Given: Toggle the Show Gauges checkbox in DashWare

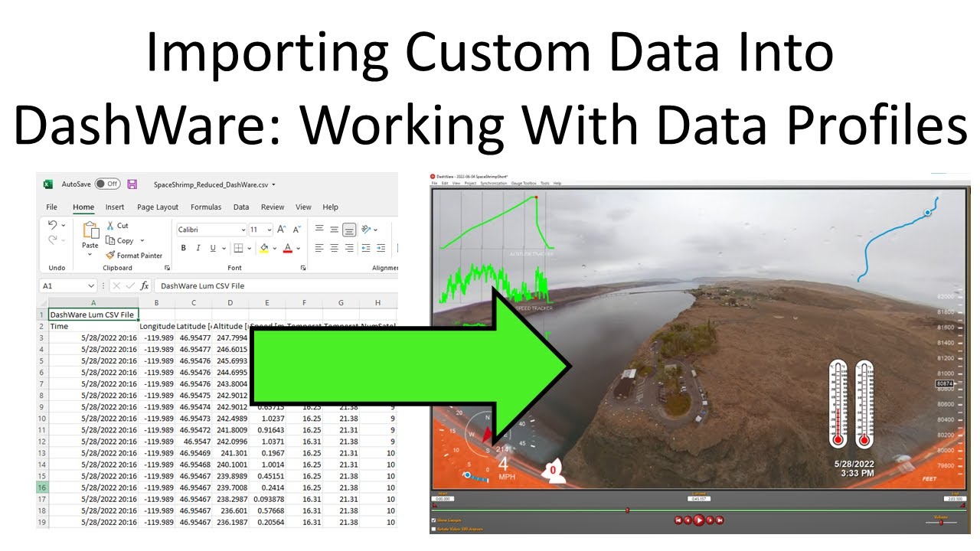Looking at the screenshot, I should pyautogui.click(x=434, y=520).
